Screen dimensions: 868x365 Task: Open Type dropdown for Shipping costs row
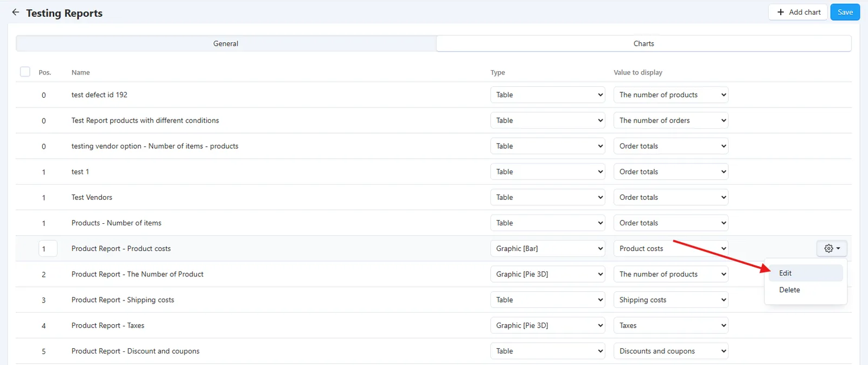tap(548, 300)
